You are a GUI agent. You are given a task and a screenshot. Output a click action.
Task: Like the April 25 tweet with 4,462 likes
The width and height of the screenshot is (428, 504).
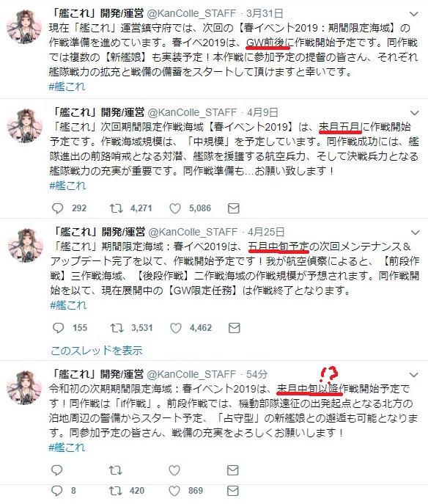click(176, 328)
